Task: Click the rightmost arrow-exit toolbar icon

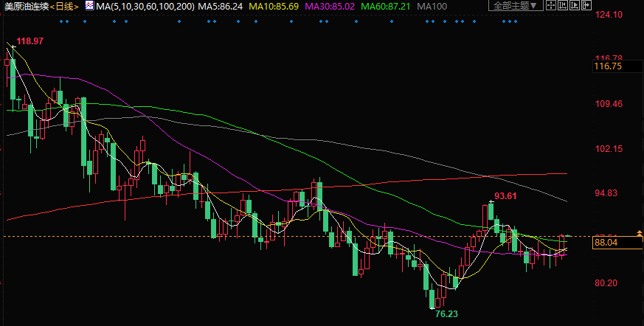Action: tap(586, 6)
